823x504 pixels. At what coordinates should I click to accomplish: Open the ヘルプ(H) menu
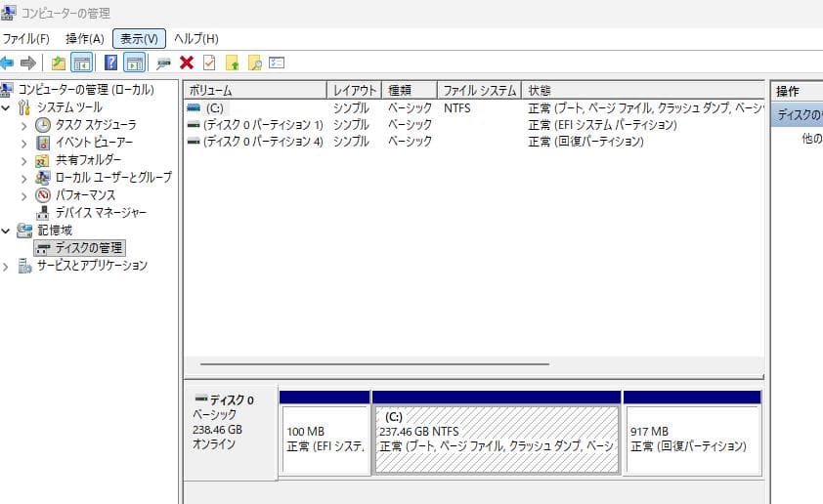tap(195, 39)
